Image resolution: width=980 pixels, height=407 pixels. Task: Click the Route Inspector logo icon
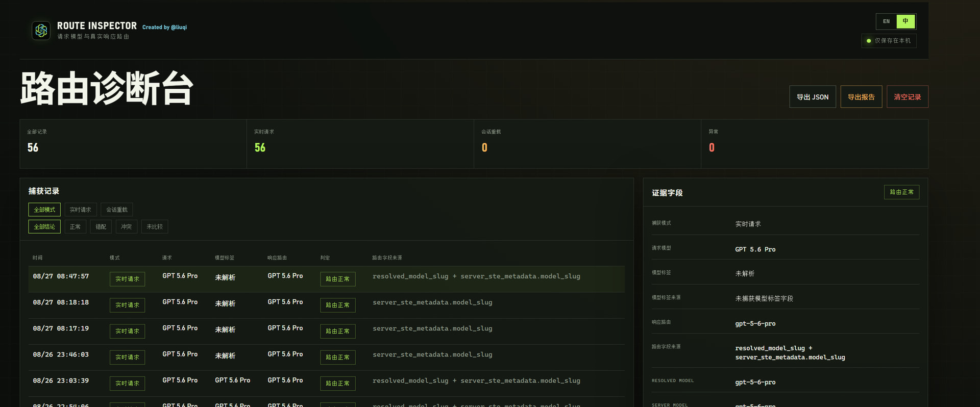coord(41,31)
